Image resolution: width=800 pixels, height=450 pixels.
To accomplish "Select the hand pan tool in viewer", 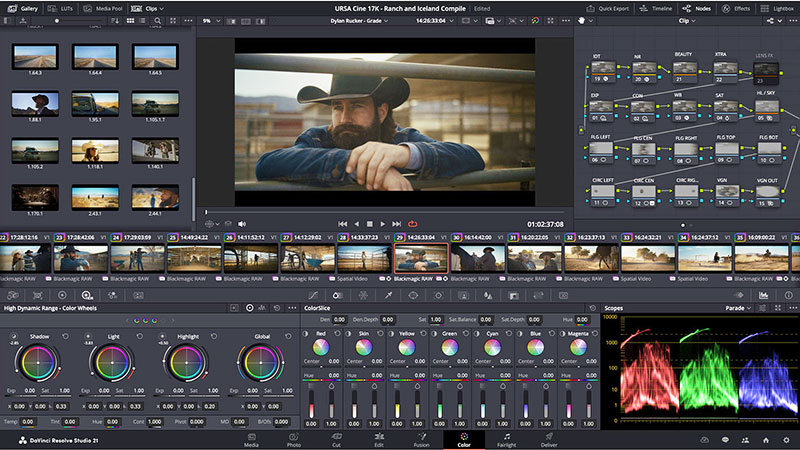I will (581, 21).
